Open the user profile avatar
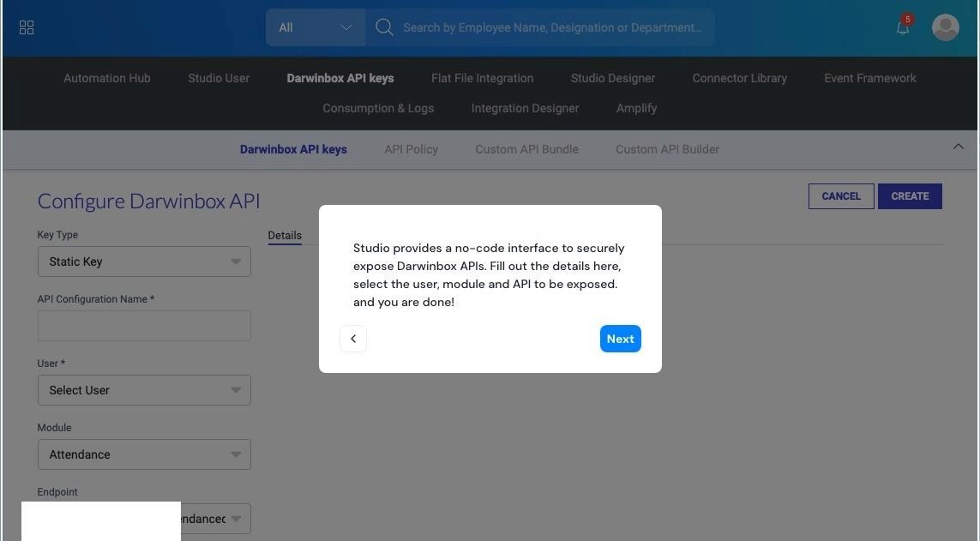 pos(945,27)
